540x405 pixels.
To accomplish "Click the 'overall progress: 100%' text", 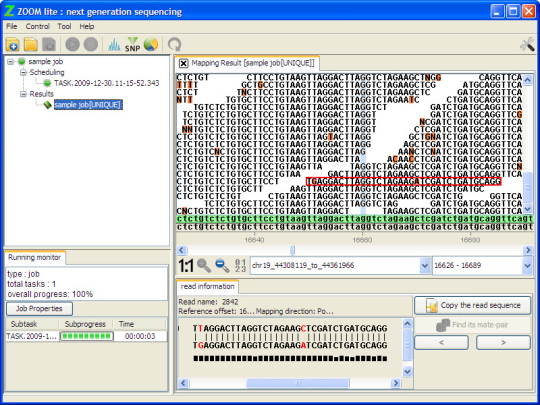I will pyautogui.click(x=50, y=294).
